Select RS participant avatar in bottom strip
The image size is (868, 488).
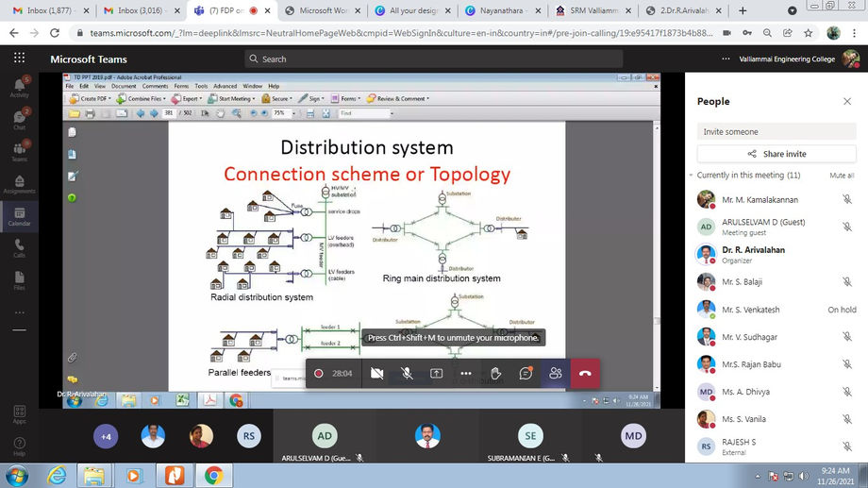point(249,436)
